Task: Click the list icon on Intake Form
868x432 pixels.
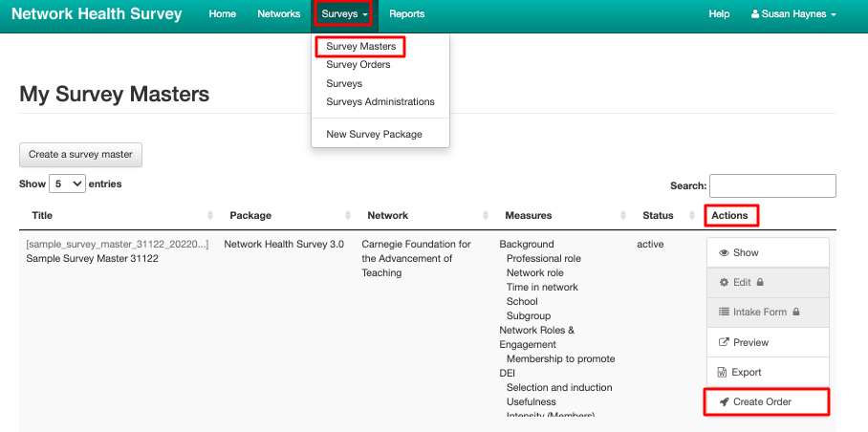Action: click(x=724, y=312)
